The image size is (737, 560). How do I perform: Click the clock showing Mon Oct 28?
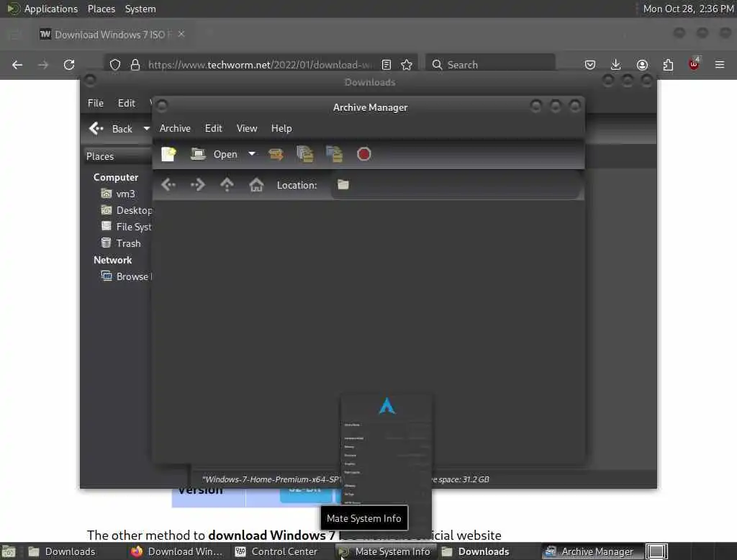coord(688,9)
